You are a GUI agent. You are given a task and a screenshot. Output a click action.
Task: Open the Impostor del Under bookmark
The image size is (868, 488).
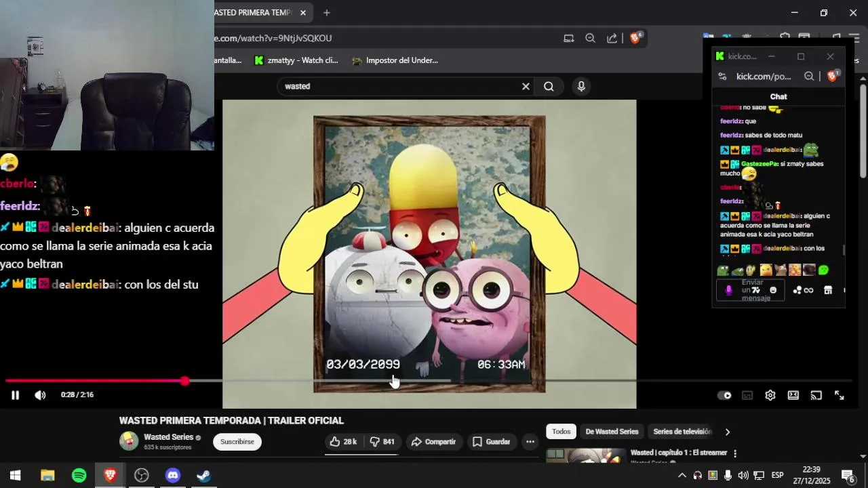(395, 60)
